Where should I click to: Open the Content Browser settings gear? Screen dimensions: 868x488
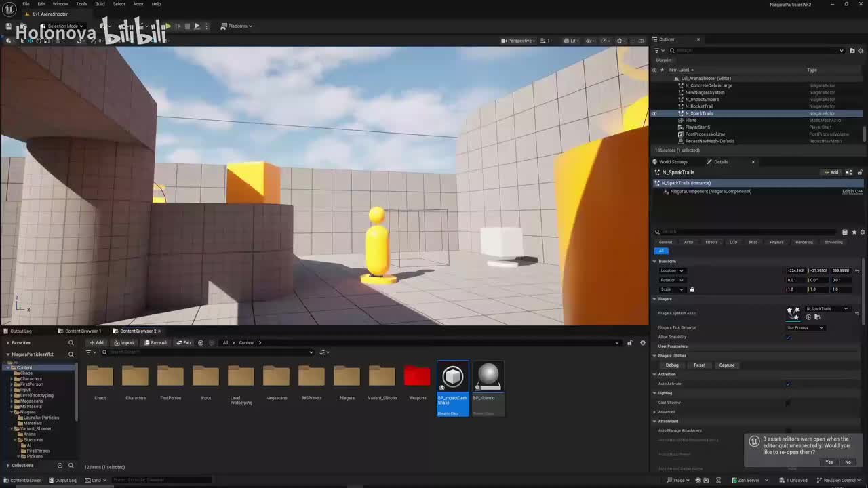coord(643,342)
